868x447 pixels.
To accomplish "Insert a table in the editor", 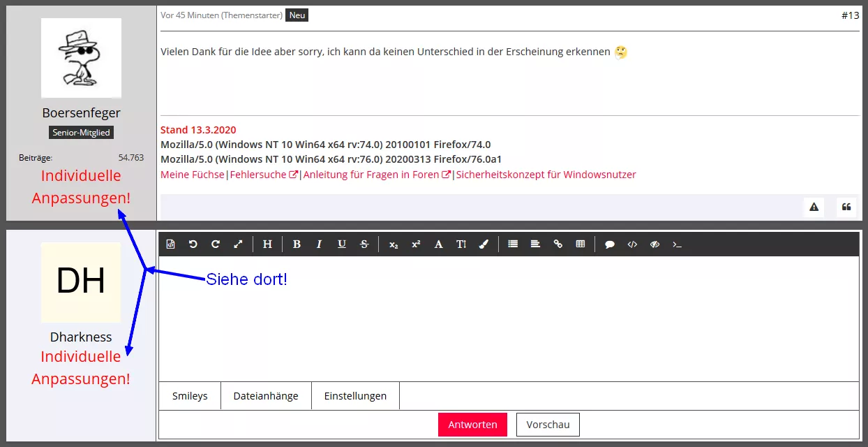I will click(x=580, y=244).
